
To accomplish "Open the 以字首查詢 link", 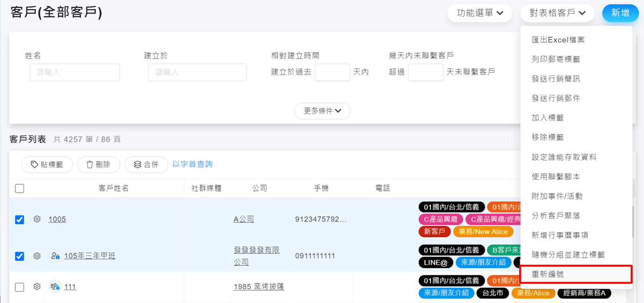I will tap(192, 164).
